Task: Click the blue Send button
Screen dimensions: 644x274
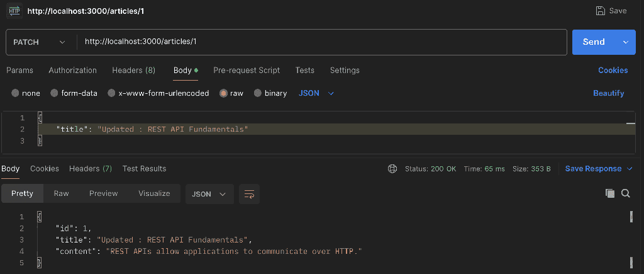Action: [594, 42]
